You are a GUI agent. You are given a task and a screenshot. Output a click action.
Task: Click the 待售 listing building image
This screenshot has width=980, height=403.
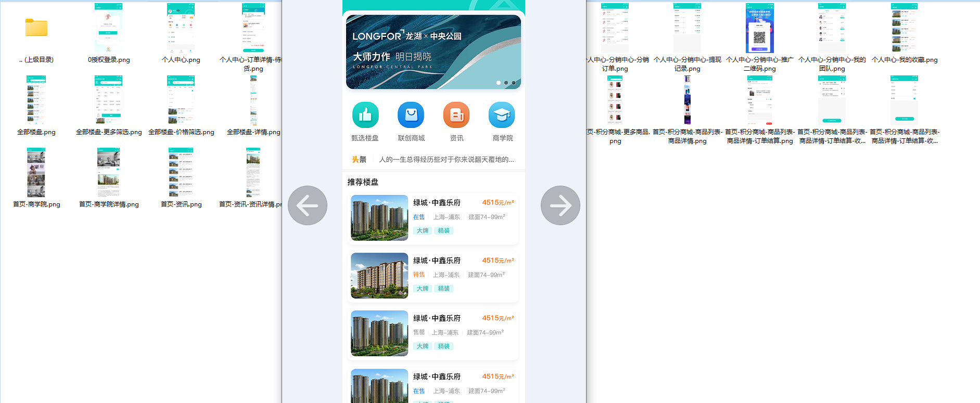coord(379,276)
